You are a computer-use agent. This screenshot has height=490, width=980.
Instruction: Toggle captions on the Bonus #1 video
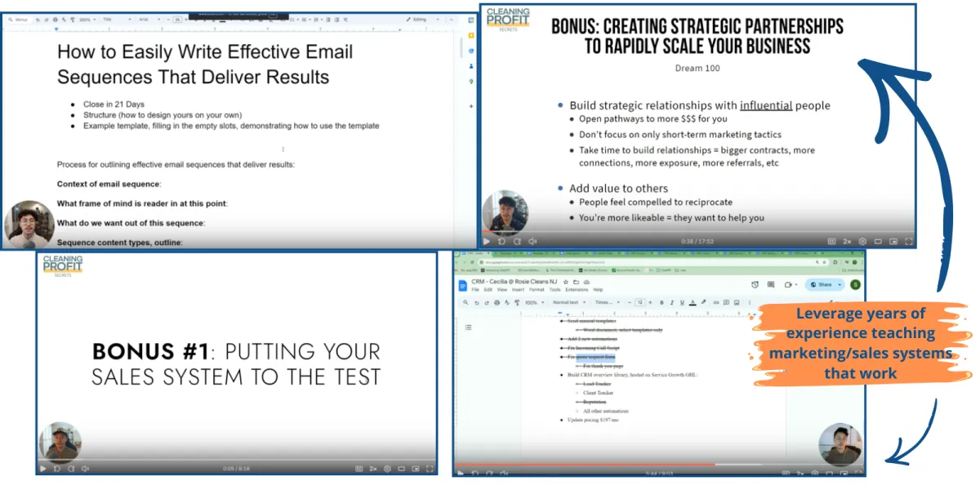pyautogui.click(x=359, y=468)
